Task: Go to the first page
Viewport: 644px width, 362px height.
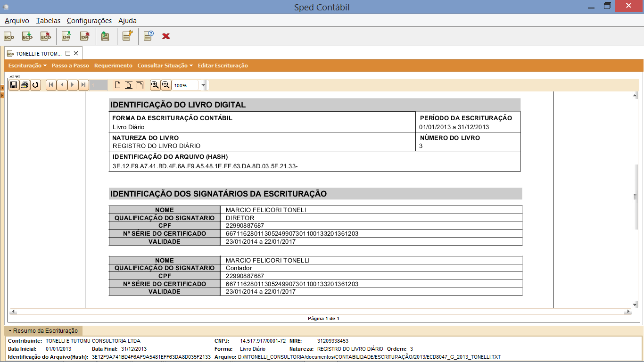Action: coord(51,85)
